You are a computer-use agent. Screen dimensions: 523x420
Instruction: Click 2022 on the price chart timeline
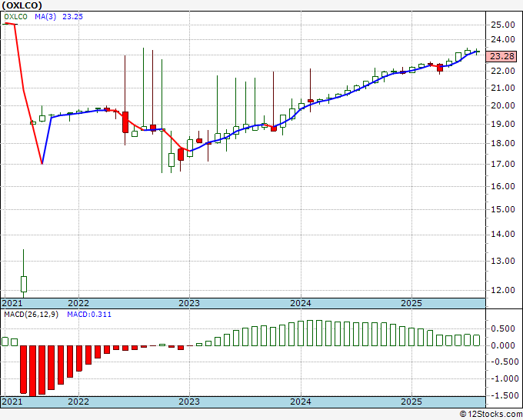point(78,303)
